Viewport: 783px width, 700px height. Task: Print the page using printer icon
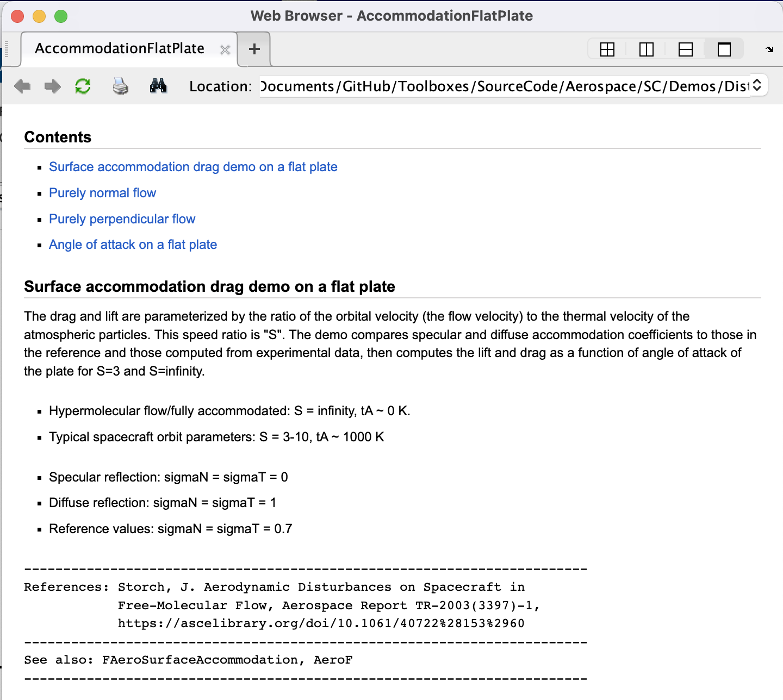pos(120,86)
